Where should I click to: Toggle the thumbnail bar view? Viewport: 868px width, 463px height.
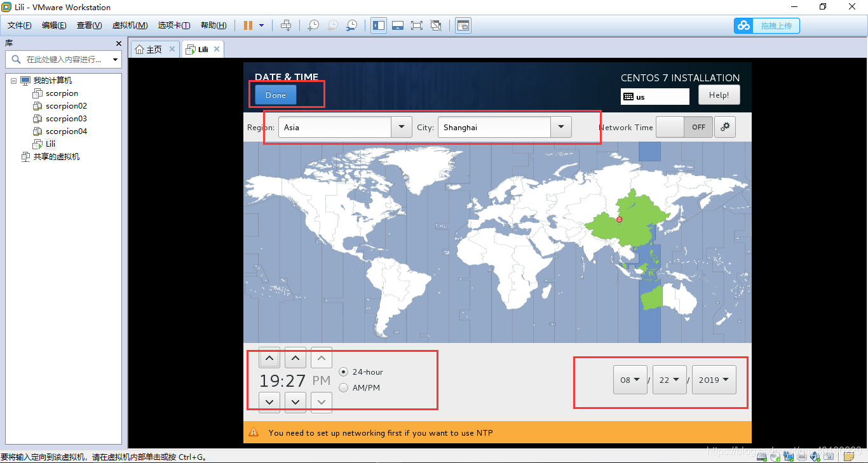click(x=398, y=25)
